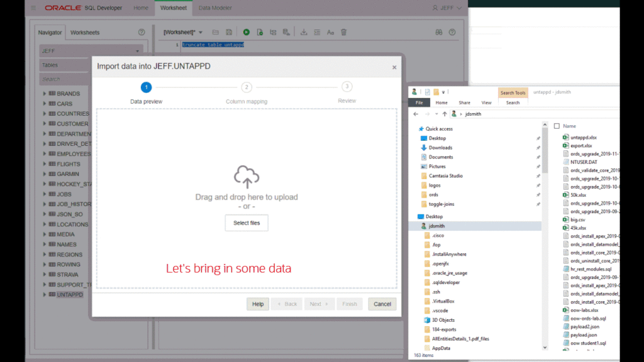This screenshot has height=362, width=644.
Task: Open the Worksheet dropdown arrow
Action: click(x=201, y=31)
